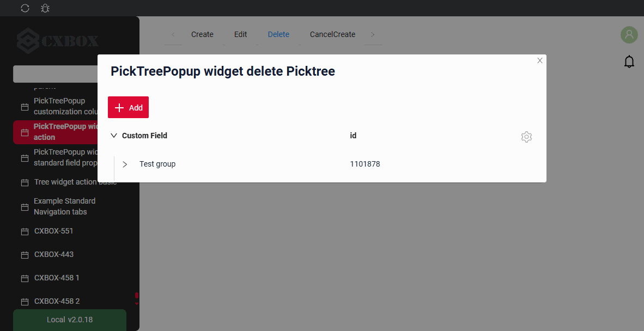
Task: Click calendar icon beside Tree widget action
Action: 25,182
